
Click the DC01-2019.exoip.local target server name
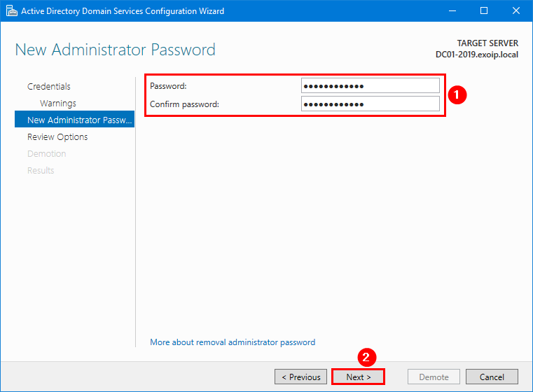(x=476, y=54)
